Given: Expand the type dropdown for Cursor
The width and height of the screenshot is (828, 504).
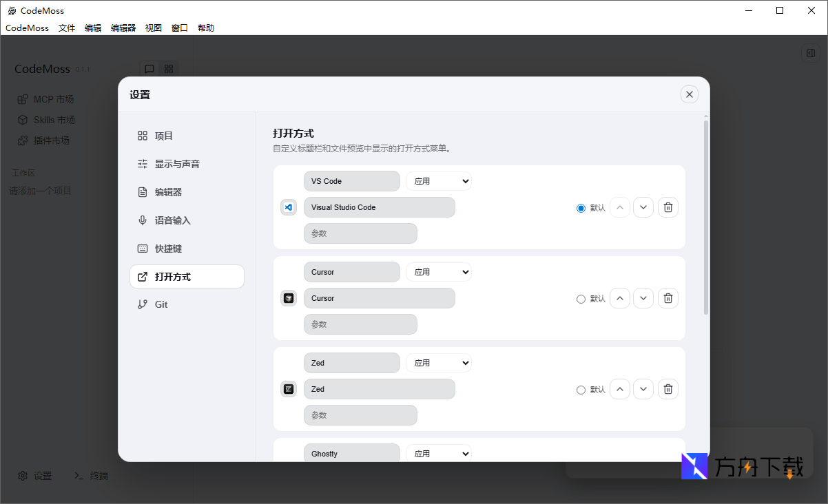Looking at the screenshot, I should click(438, 272).
